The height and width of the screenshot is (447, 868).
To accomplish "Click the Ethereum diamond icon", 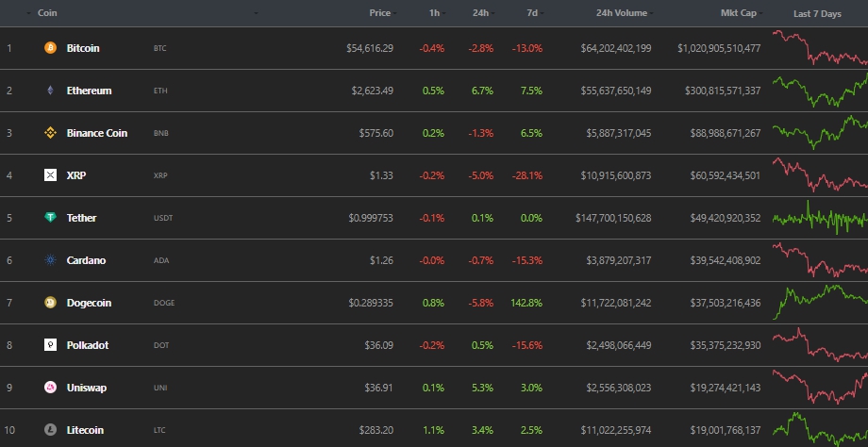I will click(x=50, y=91).
